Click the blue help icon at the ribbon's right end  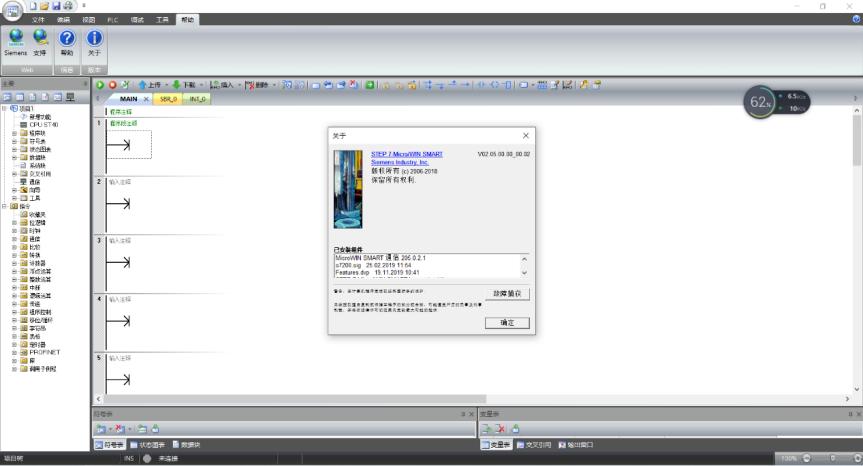(x=856, y=19)
